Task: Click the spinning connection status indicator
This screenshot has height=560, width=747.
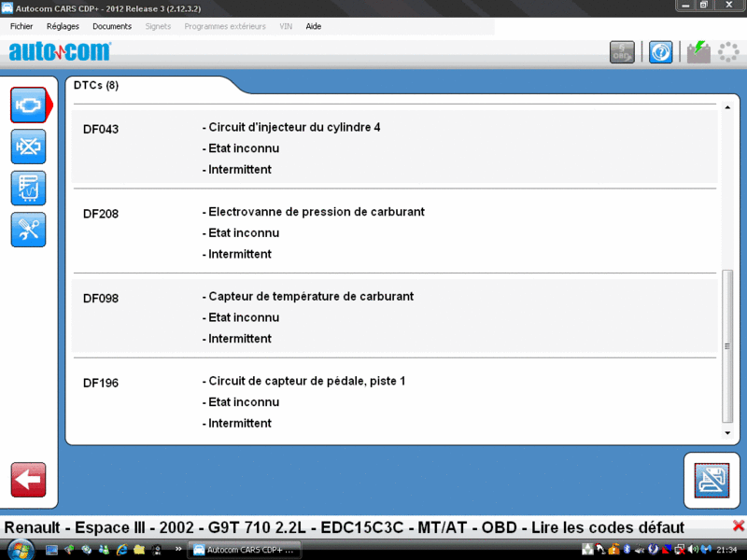Action: [x=728, y=52]
